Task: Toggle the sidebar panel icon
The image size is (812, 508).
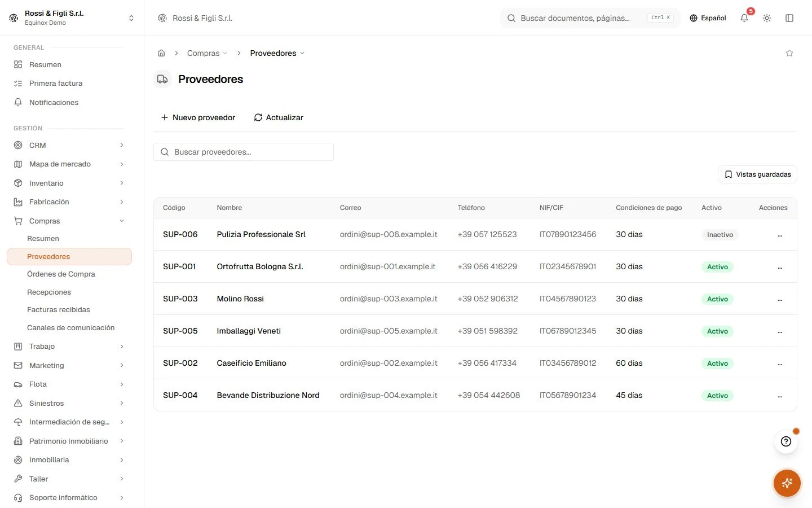Action: (x=789, y=18)
